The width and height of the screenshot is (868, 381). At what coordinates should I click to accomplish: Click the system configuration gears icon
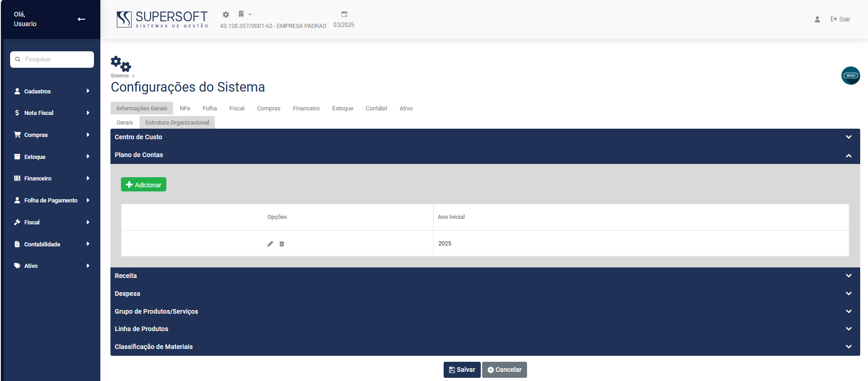(121, 64)
